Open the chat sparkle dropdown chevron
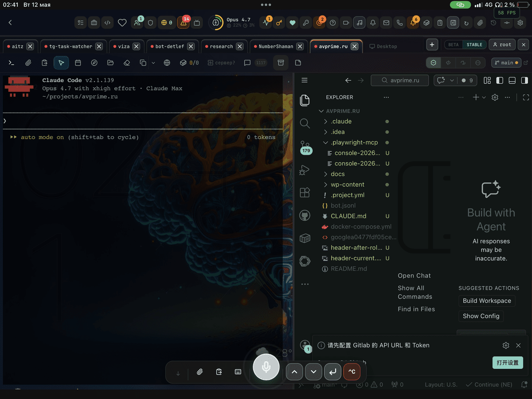 point(452,80)
